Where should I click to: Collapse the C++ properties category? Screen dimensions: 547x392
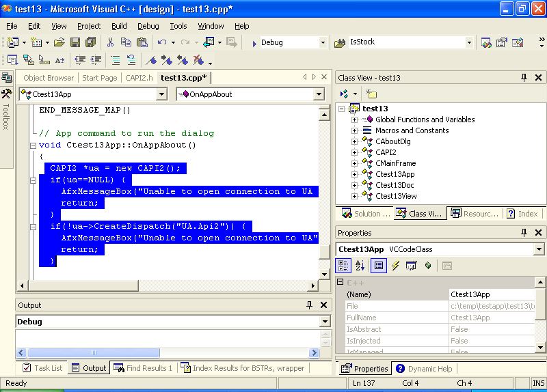341,282
